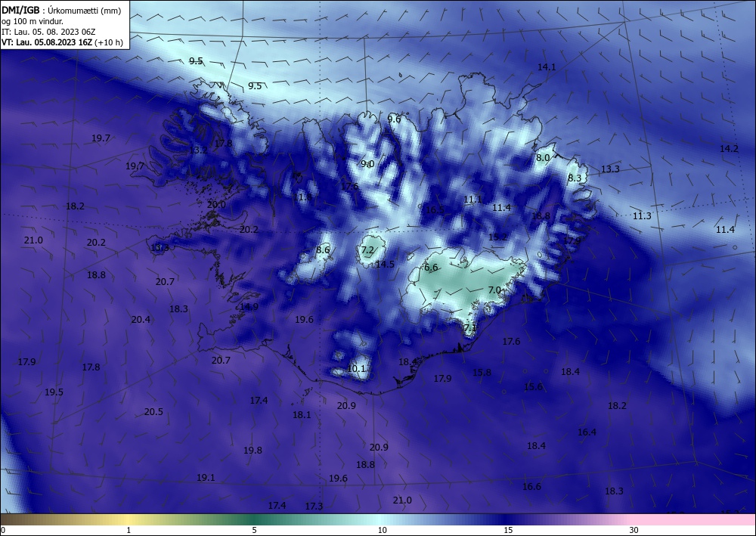Image resolution: width=756 pixels, height=536 pixels.
Task: Click the 15.8 value off the southeast coast
Action: pos(482,372)
